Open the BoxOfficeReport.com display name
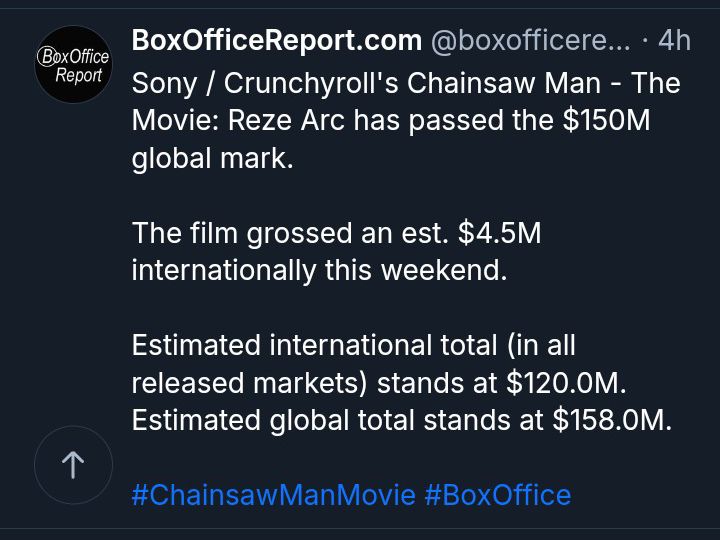720x540 pixels. [x=277, y=41]
